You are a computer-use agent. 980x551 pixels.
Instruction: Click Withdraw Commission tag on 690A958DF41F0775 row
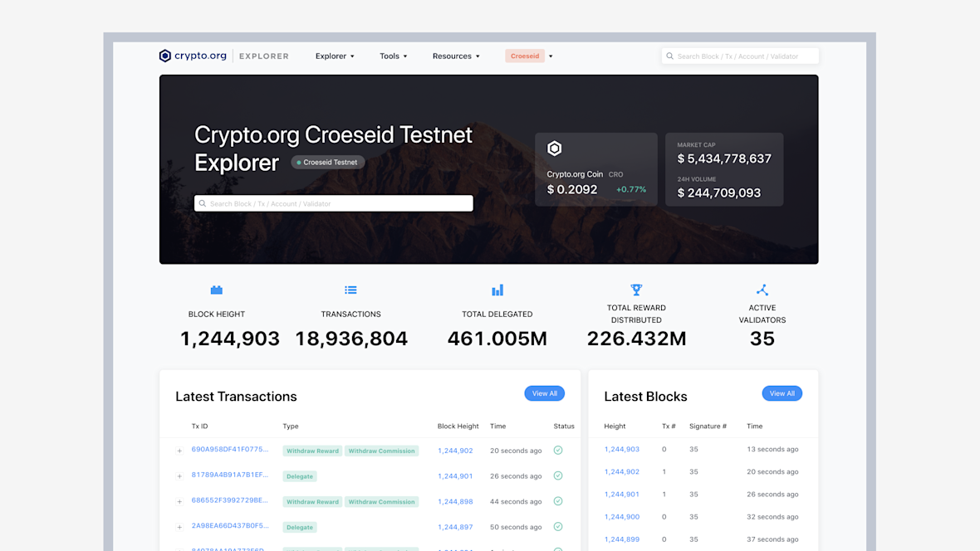tap(382, 451)
